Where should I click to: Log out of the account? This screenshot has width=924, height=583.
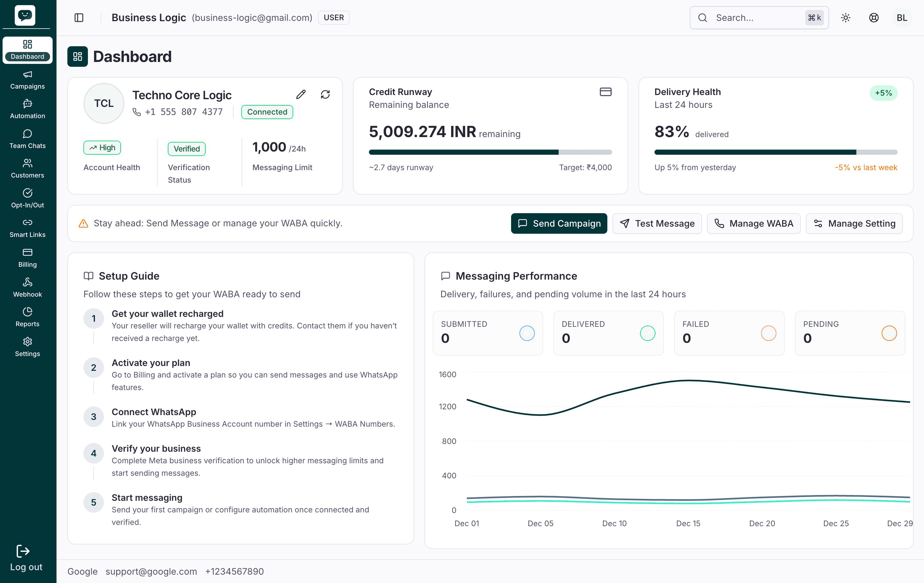pyautogui.click(x=26, y=558)
